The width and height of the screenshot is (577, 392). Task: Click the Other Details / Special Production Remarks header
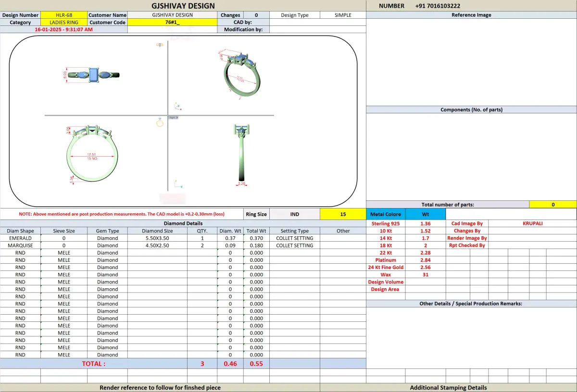pos(471,304)
